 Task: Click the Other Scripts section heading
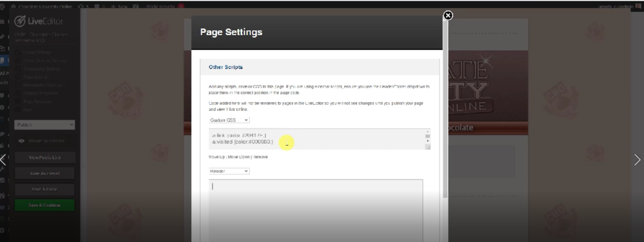226,67
